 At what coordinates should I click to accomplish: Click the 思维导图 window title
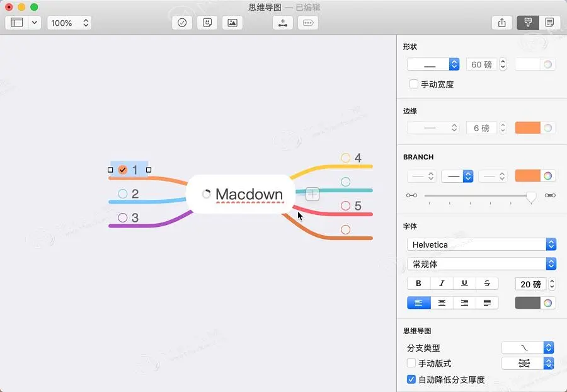coord(265,7)
